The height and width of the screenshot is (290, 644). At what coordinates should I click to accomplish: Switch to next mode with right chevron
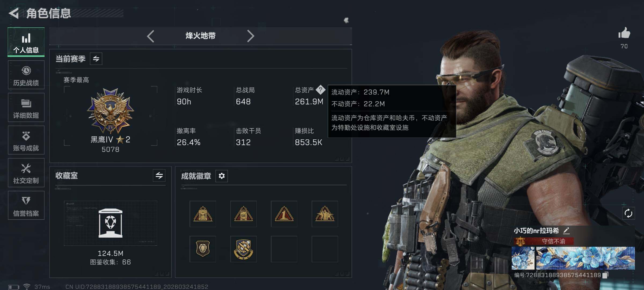pos(250,36)
